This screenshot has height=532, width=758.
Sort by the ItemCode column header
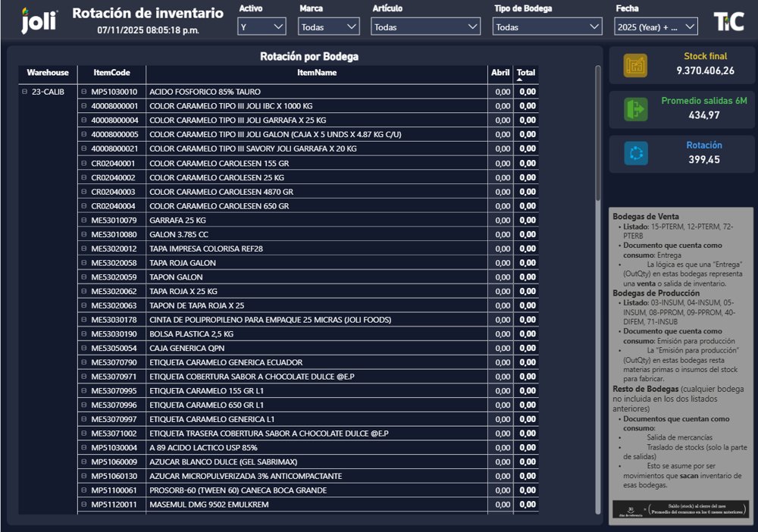point(111,73)
